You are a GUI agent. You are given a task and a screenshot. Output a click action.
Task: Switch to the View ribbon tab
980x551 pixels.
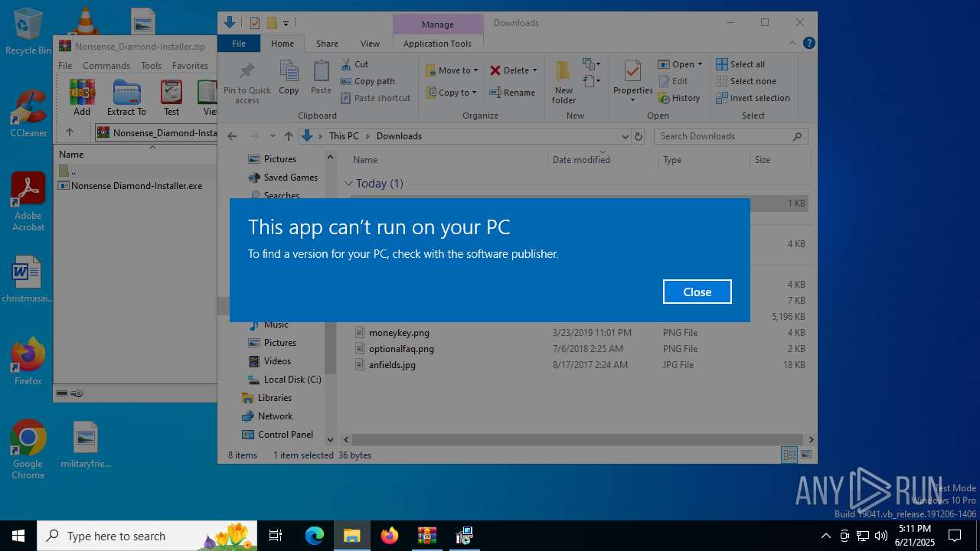click(370, 44)
